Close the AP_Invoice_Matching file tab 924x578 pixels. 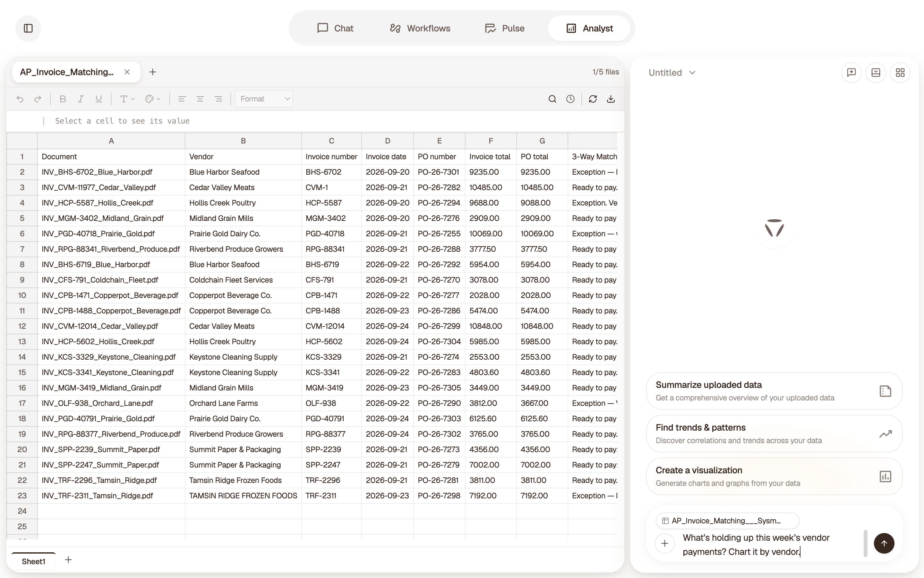pos(127,72)
